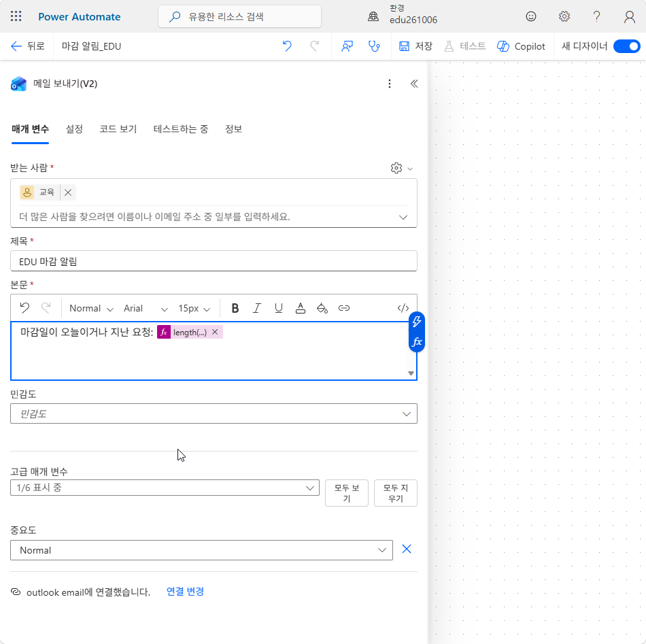Focus the resource search box

(x=239, y=16)
